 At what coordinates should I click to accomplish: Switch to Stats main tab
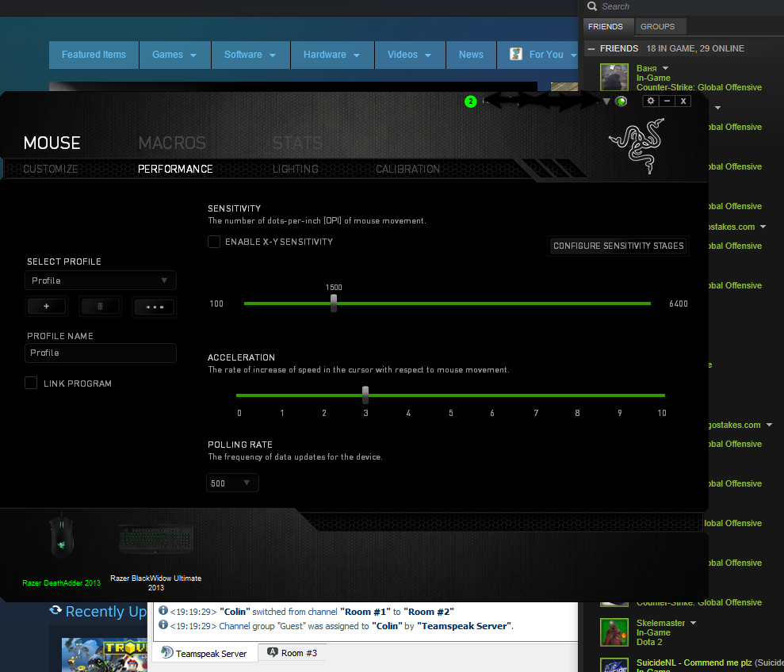tap(297, 143)
